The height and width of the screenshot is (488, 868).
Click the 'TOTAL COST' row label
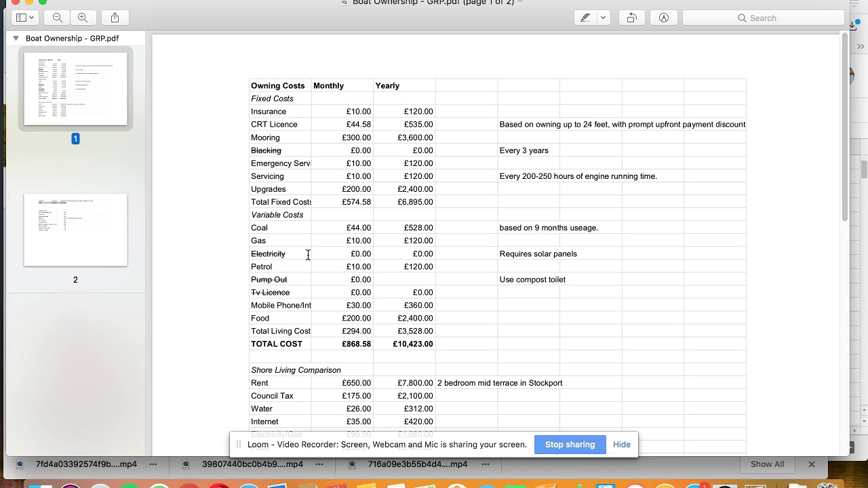pos(277,344)
